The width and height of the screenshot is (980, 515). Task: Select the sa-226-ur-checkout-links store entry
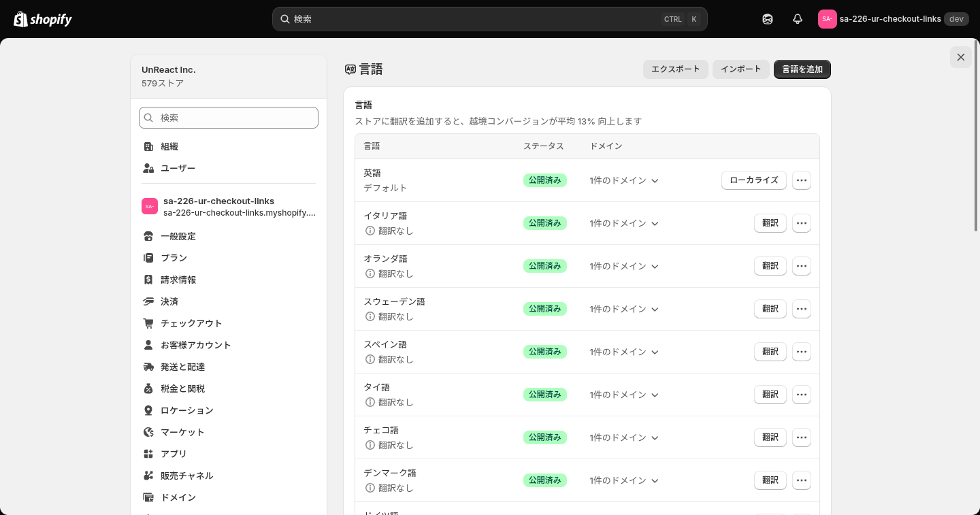(x=228, y=207)
